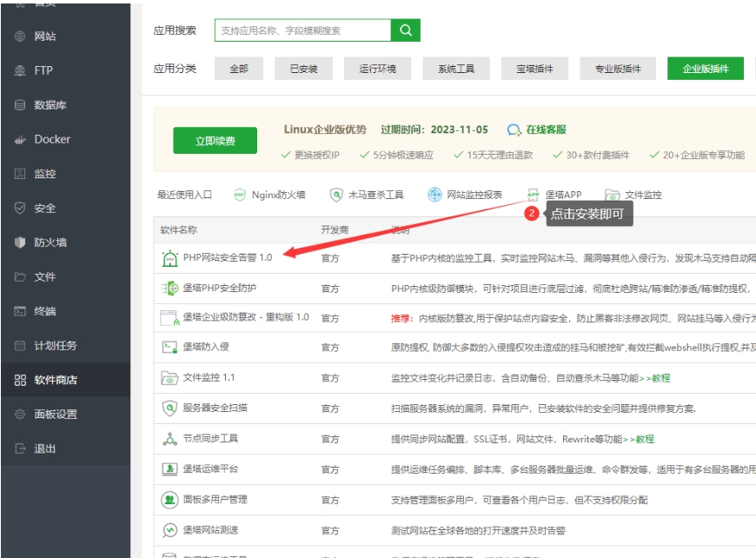
Task: Select the 系统工具 category tab
Action: (x=456, y=69)
